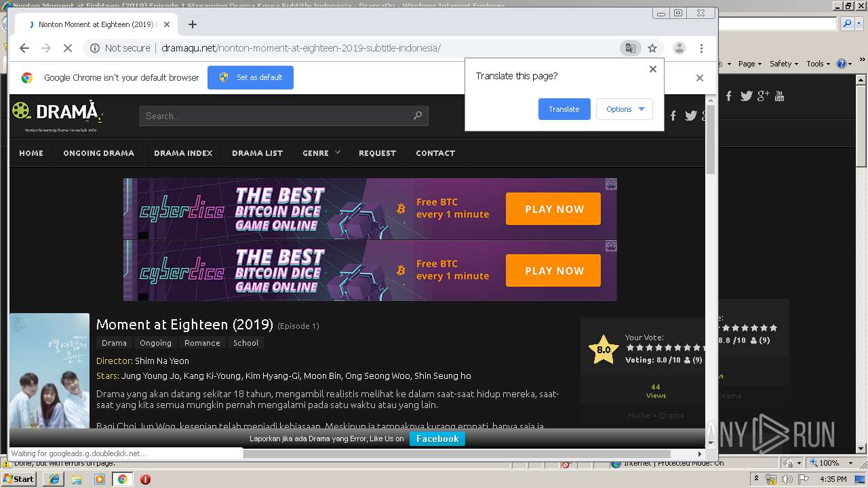Viewport: 868px width, 488px height.
Task: Close the default browser infobar
Action: pos(700,78)
